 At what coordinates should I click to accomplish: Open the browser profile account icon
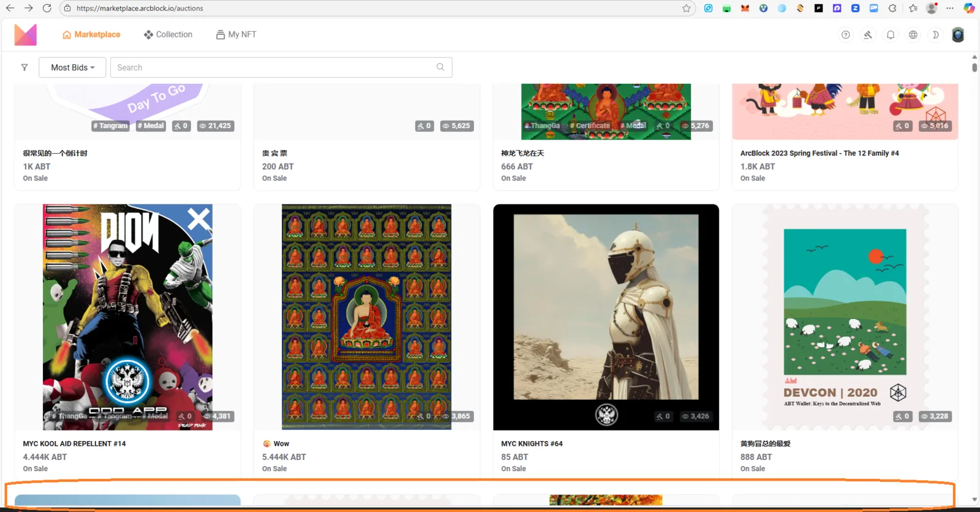coord(932,9)
